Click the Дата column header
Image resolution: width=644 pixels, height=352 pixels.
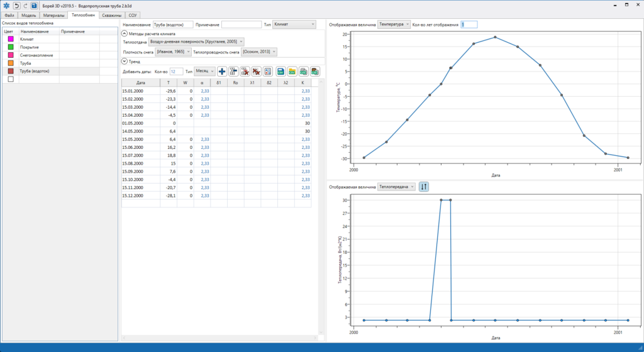click(x=141, y=82)
